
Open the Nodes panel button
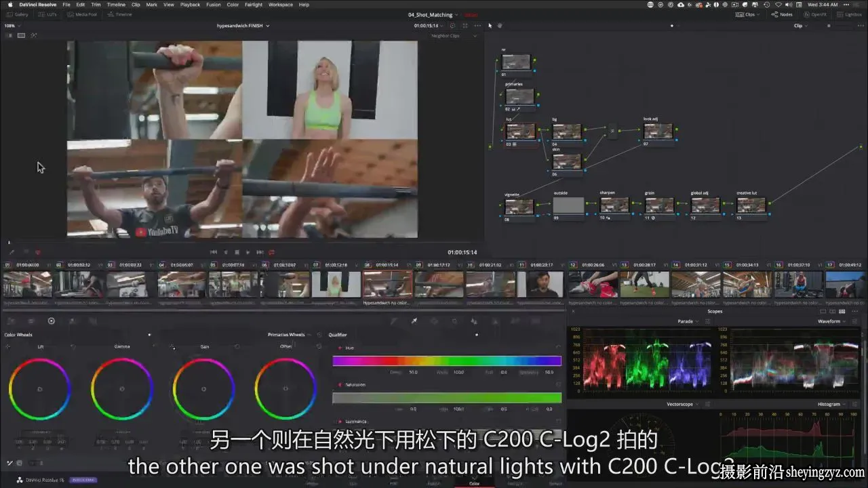[782, 14]
